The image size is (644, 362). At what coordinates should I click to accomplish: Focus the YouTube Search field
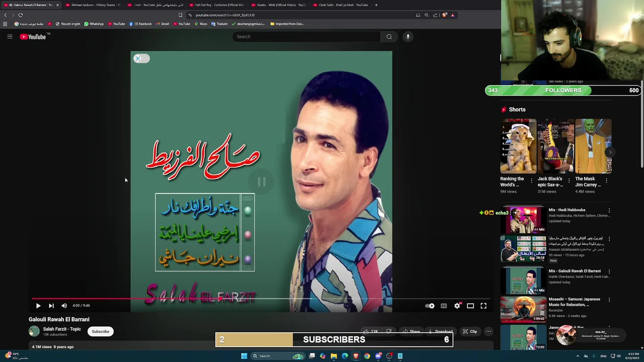[x=307, y=37]
